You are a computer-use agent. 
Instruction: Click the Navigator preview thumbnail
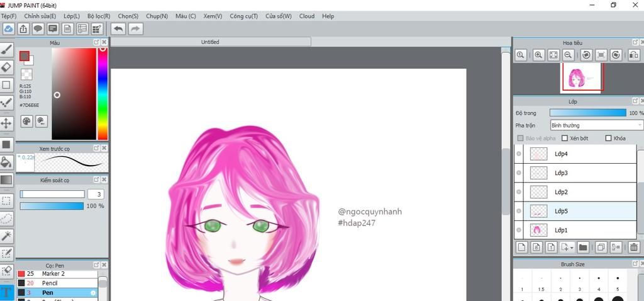coord(582,77)
